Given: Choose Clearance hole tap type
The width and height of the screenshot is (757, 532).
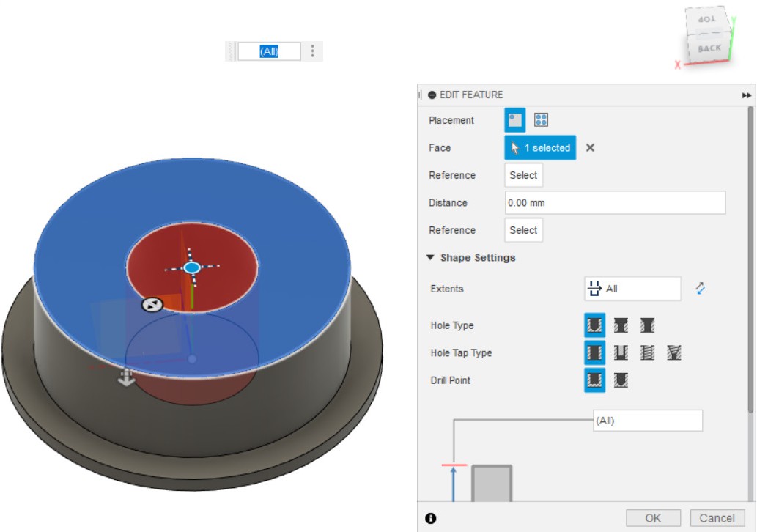Looking at the screenshot, I should point(621,353).
